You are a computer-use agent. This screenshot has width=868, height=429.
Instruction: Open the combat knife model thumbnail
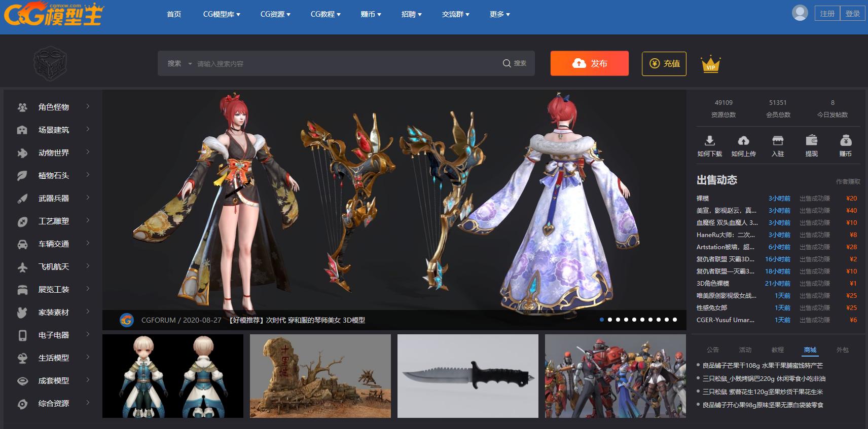point(468,376)
